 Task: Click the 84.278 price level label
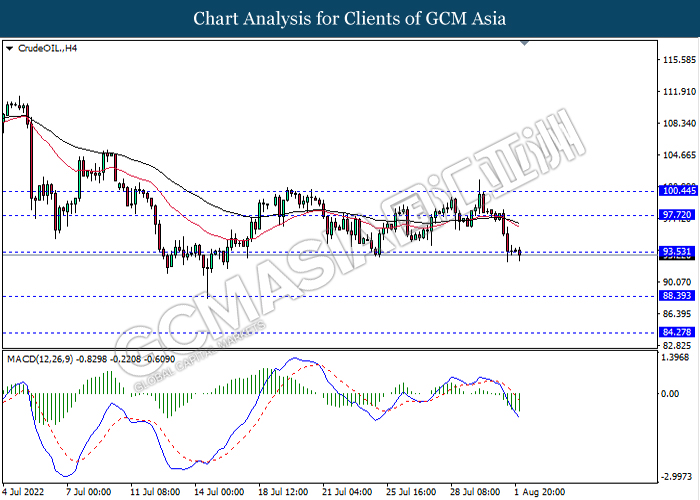pos(677,332)
